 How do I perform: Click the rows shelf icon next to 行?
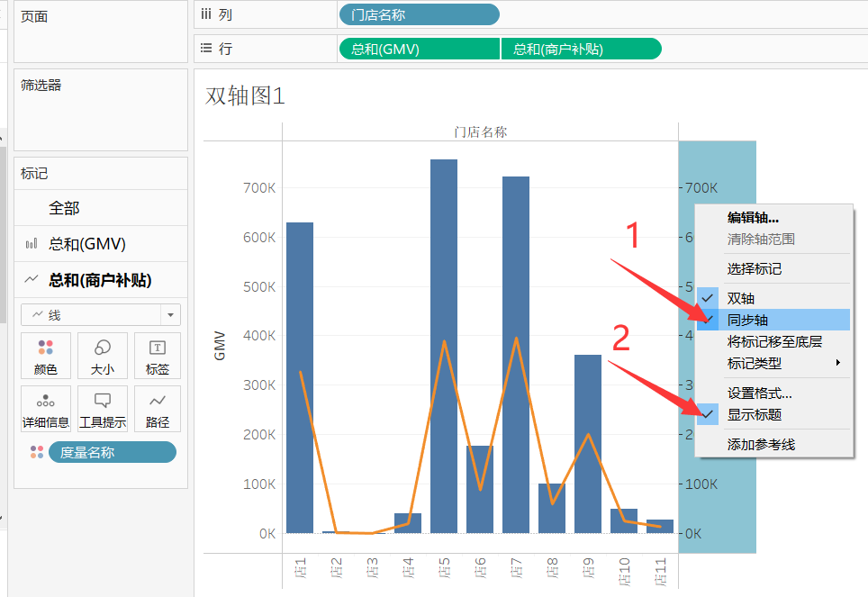pos(206,49)
